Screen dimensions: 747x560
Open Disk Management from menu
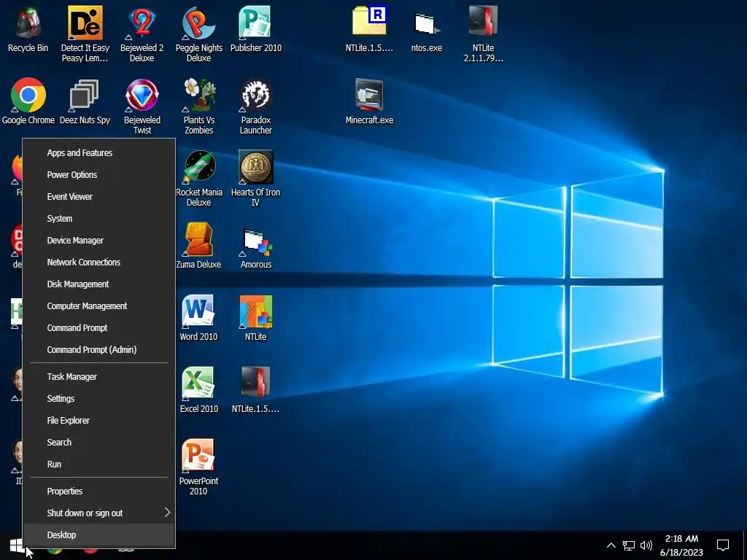tap(99, 284)
